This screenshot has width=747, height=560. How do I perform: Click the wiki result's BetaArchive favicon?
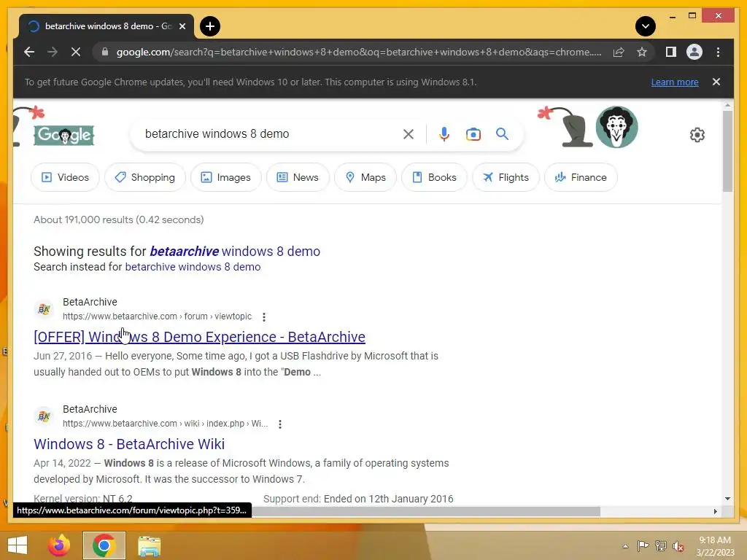tap(44, 416)
